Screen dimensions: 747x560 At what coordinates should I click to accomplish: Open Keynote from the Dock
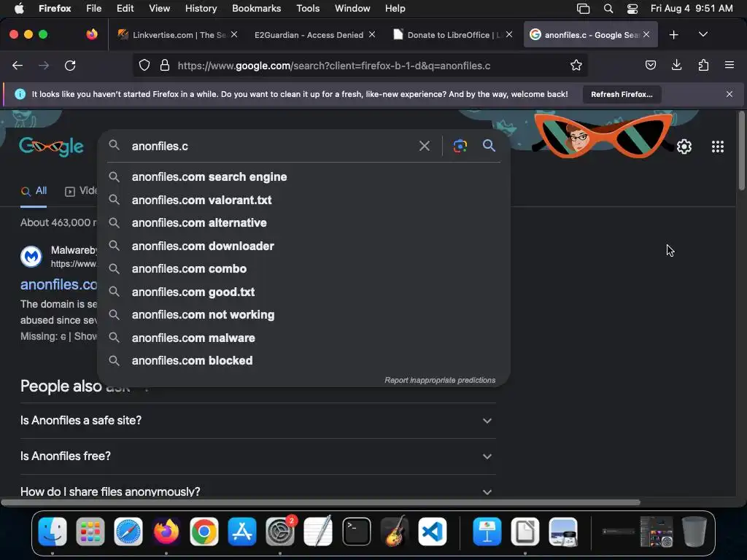click(x=487, y=532)
